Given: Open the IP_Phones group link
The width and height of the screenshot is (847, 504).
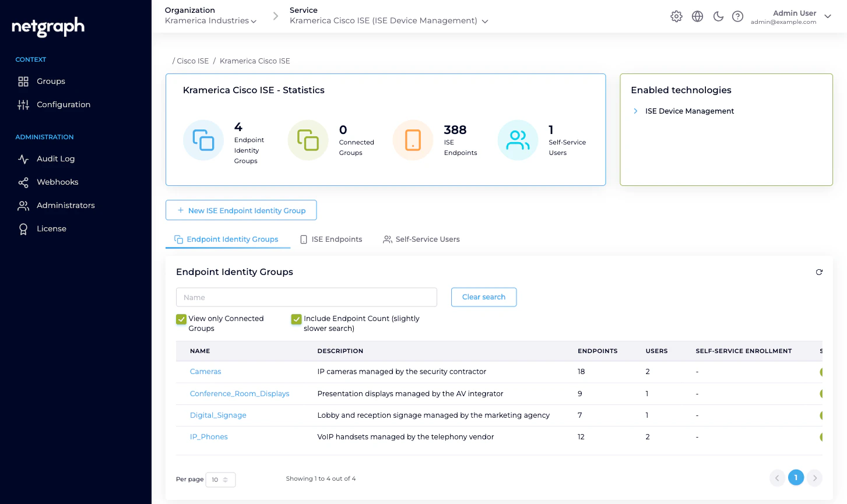Looking at the screenshot, I should [209, 437].
